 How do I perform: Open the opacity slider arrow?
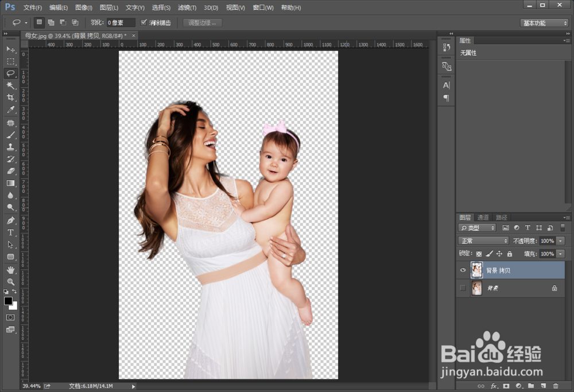tap(560, 241)
